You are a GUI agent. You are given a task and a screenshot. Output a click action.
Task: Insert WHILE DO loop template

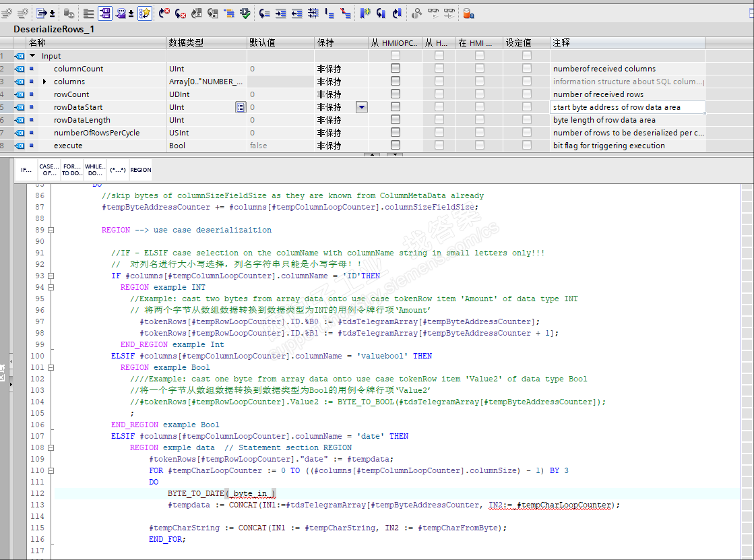(x=95, y=170)
